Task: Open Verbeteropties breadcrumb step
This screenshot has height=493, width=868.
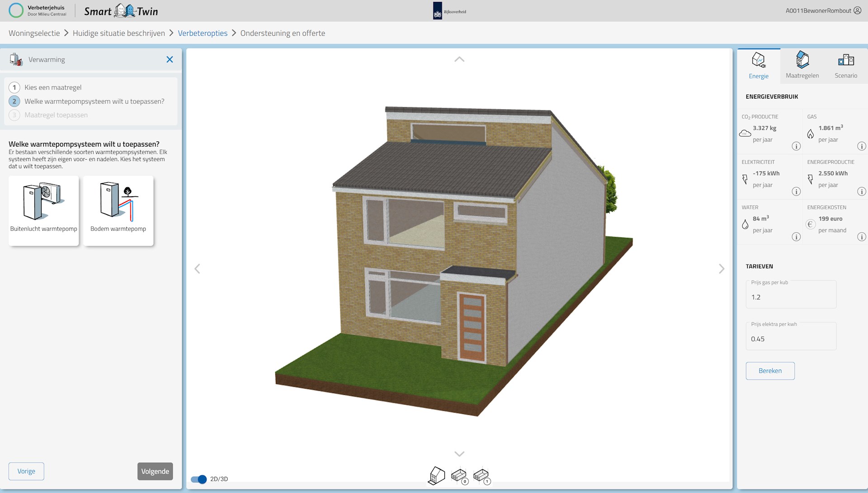Action: pyautogui.click(x=203, y=33)
